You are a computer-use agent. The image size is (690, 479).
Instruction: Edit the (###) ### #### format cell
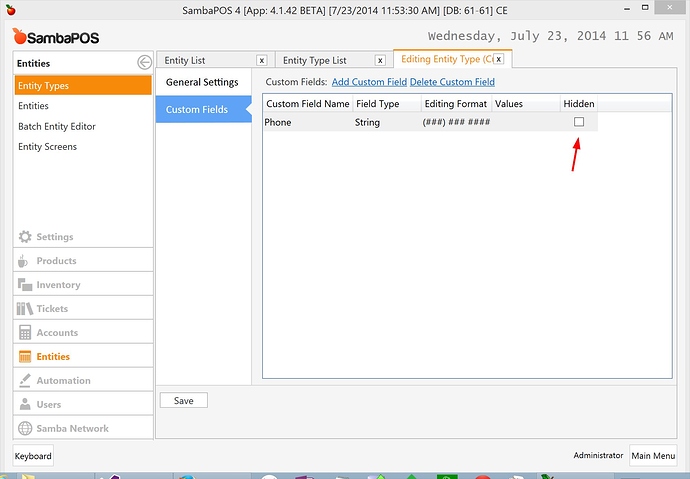(x=456, y=122)
